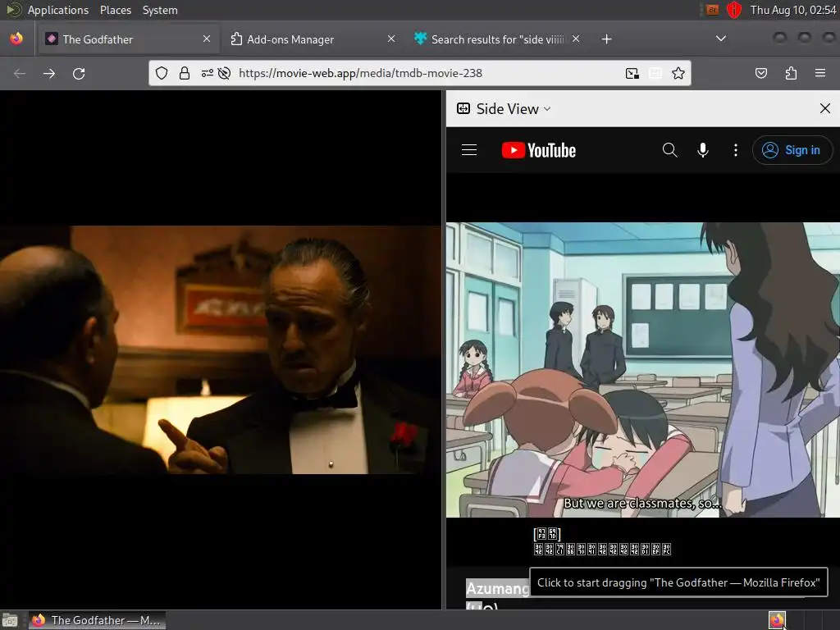Expand the list all tabs chevron
The width and height of the screenshot is (840, 630).
(x=721, y=39)
